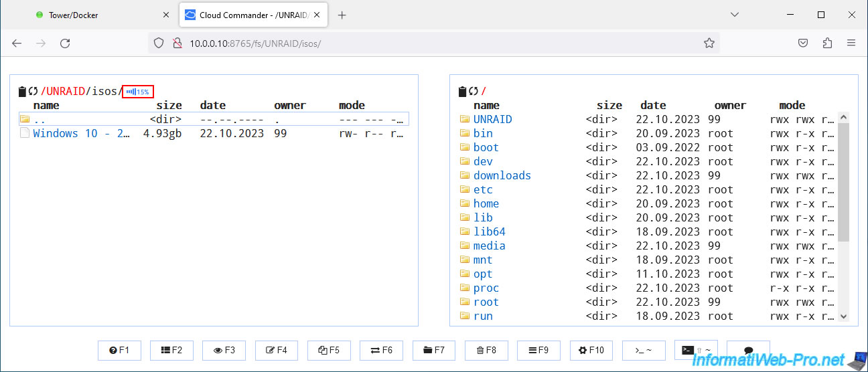
Task: Click the red UNRAID link in the left path
Action: [x=63, y=92]
